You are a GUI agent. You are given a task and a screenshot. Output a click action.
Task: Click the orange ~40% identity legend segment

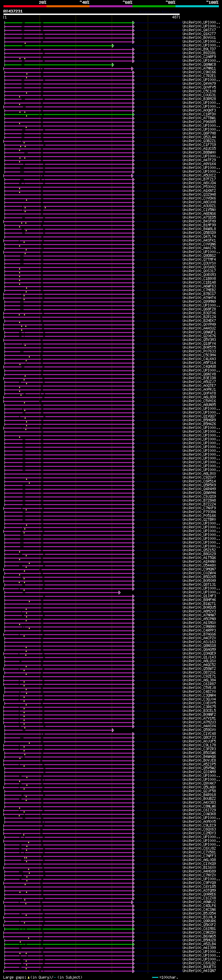[x=68, y=6]
